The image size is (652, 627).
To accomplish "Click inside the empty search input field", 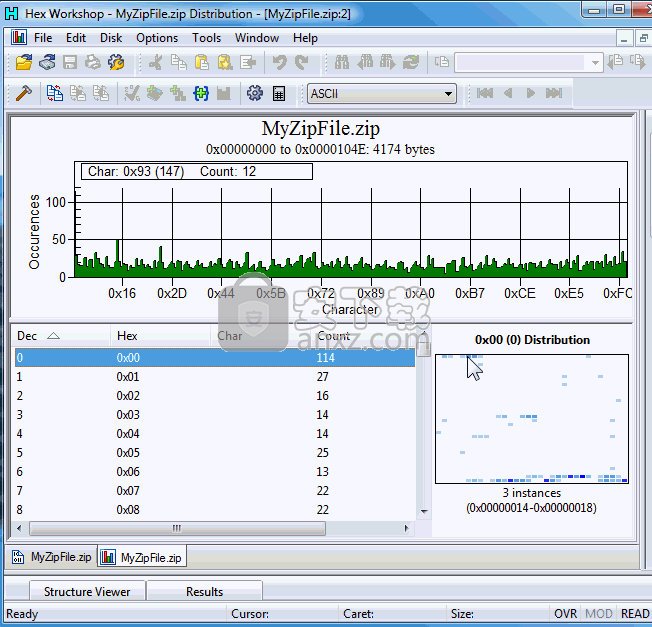I will (x=521, y=63).
